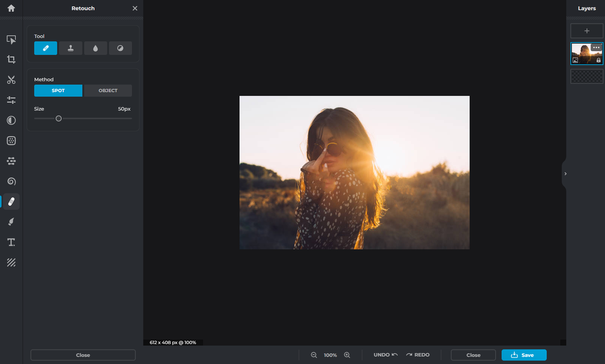Switch Method to OBJECT
Viewport: 605px width, 364px height.
click(108, 90)
